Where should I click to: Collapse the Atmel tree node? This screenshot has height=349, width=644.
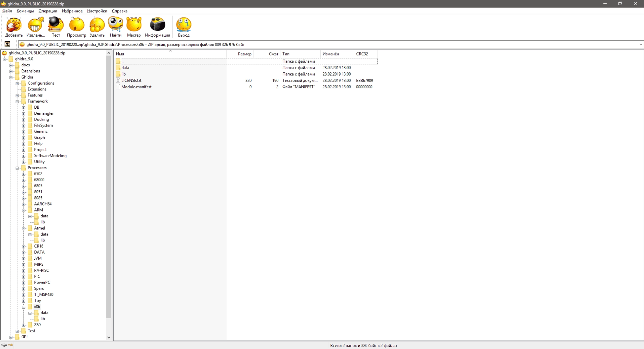[24, 228]
